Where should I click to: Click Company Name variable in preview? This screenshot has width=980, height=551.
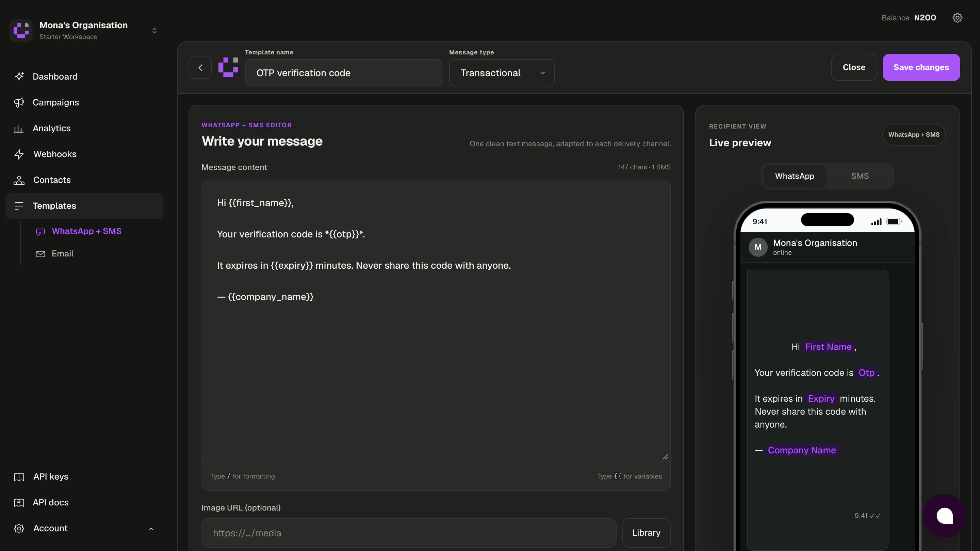pos(802,450)
